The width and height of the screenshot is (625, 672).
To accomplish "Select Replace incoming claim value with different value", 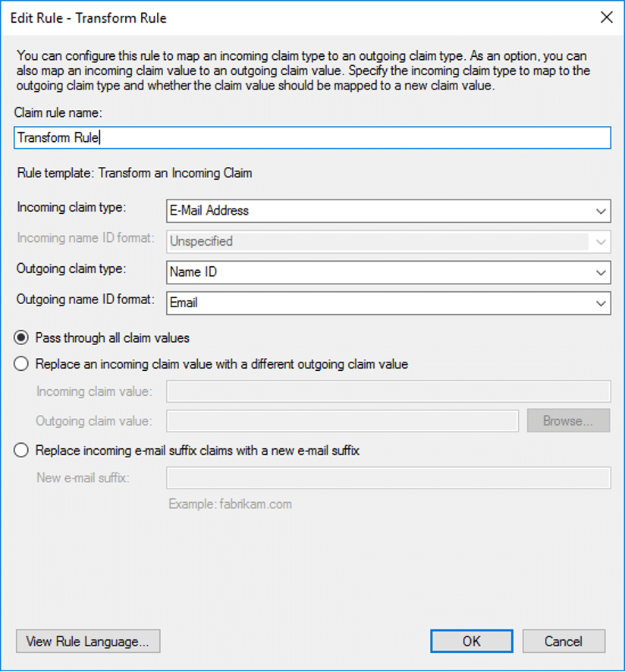I will tap(22, 364).
